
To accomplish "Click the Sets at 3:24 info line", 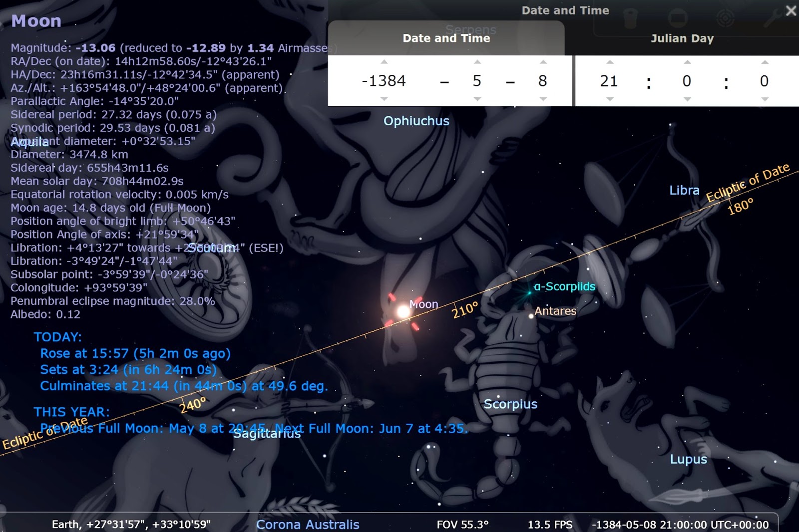I will point(128,370).
